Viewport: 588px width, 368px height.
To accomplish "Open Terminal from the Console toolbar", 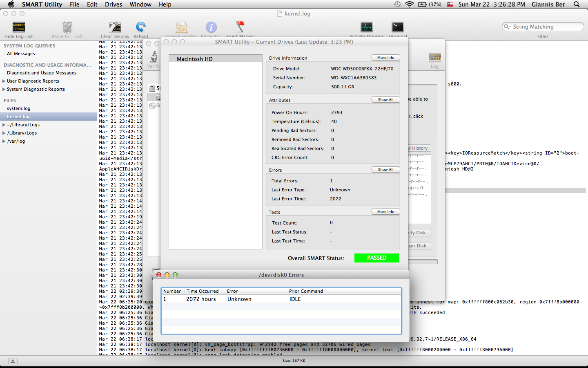I will pos(398,27).
